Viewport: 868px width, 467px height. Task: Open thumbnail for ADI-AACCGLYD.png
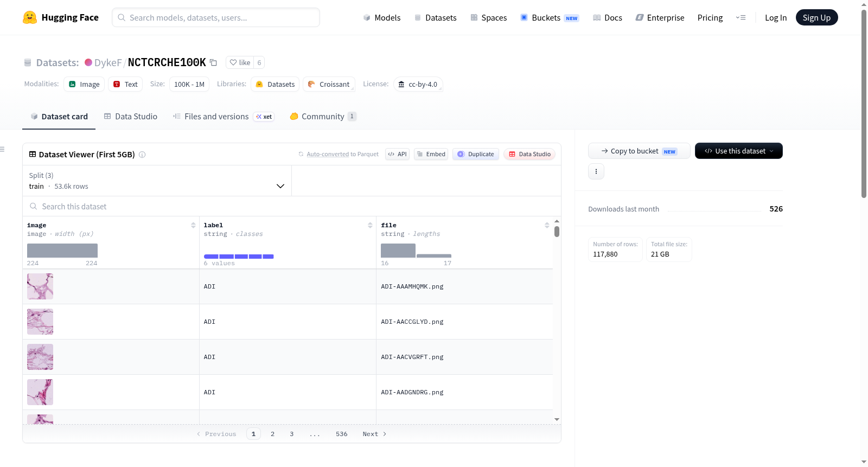[x=40, y=322]
